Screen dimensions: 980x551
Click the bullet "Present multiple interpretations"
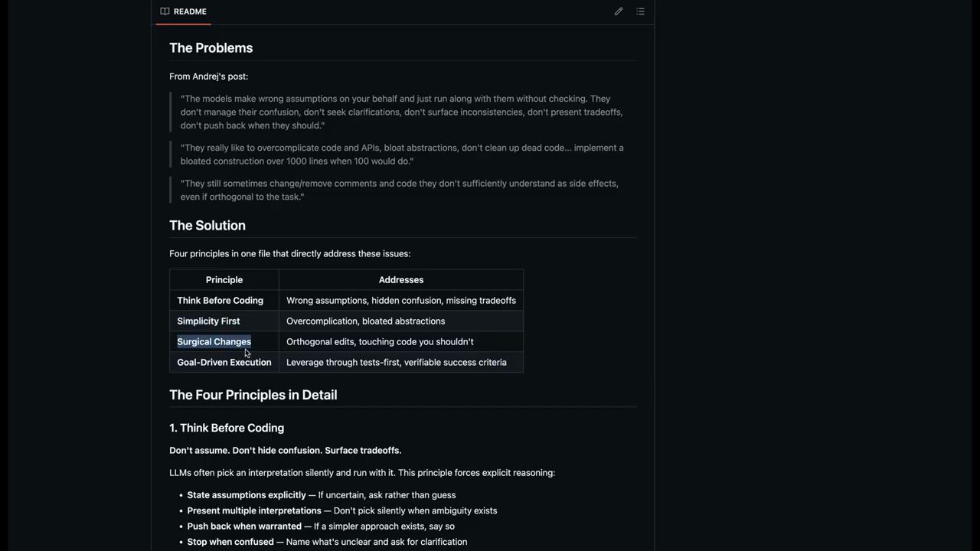point(342,510)
